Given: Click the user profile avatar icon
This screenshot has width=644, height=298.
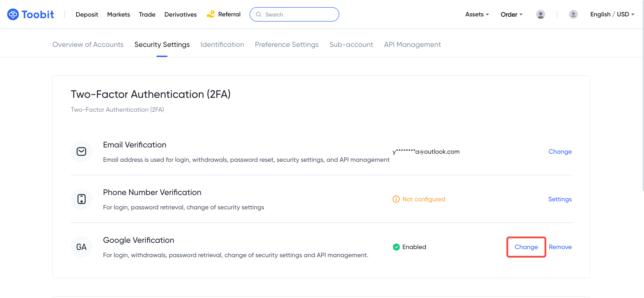Looking at the screenshot, I should [x=540, y=14].
